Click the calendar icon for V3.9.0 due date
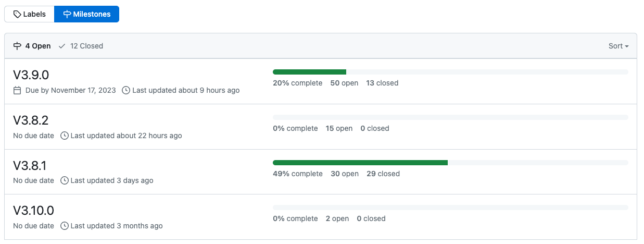Image resolution: width=644 pixels, height=244 pixels. point(17,90)
